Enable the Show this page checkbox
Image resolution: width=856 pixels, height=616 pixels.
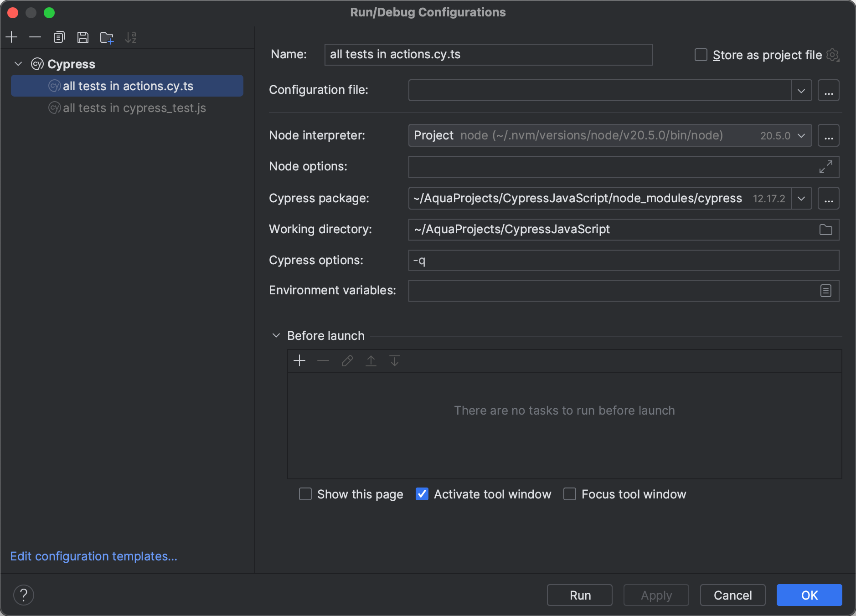[305, 494]
